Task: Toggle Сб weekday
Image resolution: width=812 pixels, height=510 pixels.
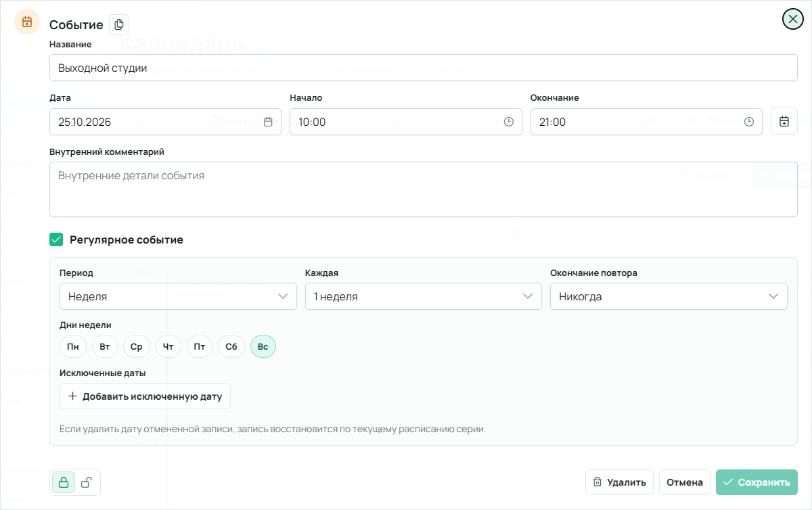Action: point(231,347)
